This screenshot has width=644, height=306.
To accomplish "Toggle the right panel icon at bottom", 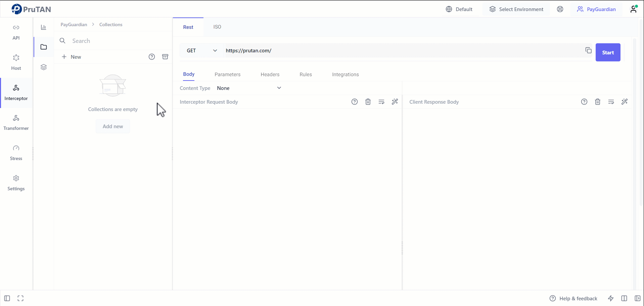I will click(x=638, y=298).
